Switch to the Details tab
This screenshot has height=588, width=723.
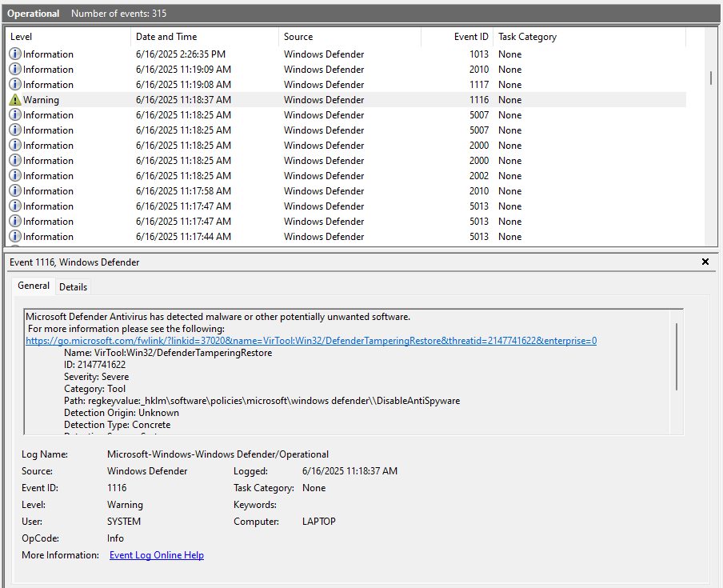pos(73,287)
